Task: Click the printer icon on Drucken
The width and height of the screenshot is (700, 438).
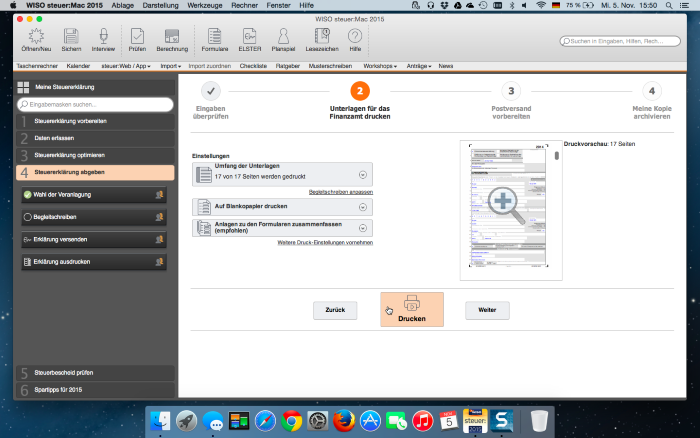Action: [x=412, y=304]
